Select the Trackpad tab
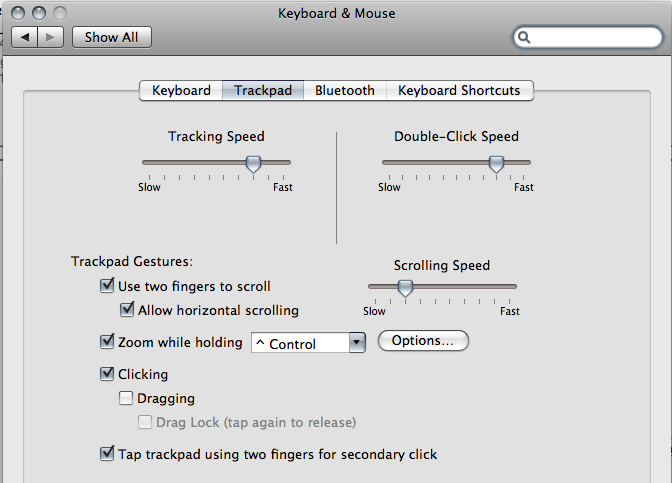The image size is (672, 483). pyautogui.click(x=263, y=90)
